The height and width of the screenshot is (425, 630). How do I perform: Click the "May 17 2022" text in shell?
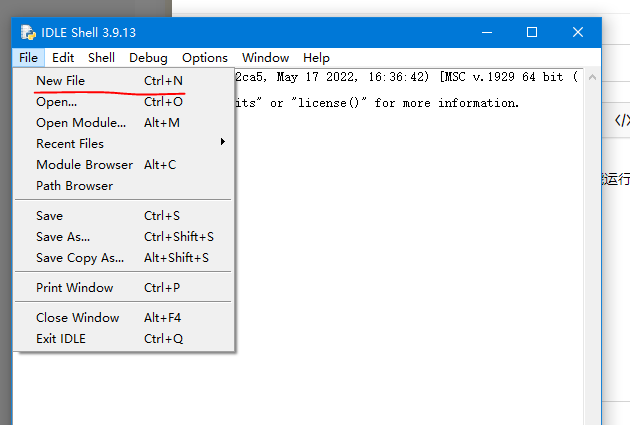[x=317, y=77]
